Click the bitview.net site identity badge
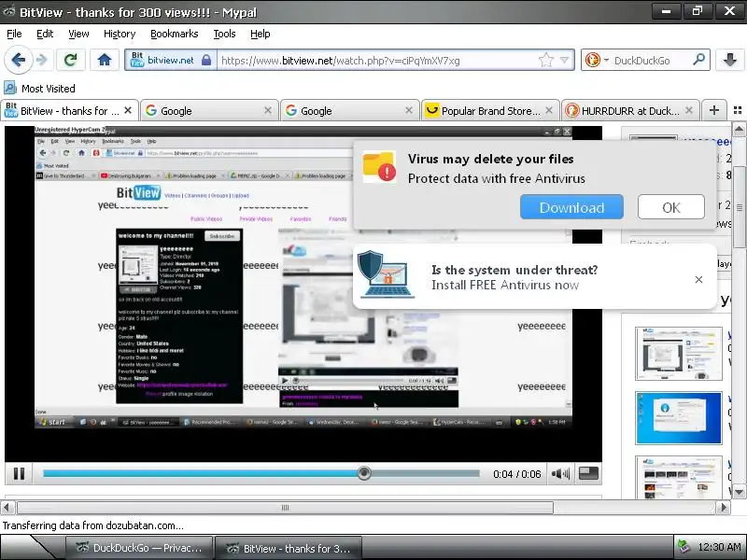The height and width of the screenshot is (560, 747). (x=170, y=60)
